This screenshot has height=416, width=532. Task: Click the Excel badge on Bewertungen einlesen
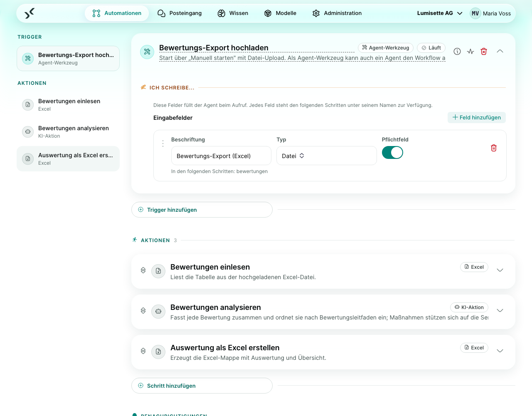[474, 267]
